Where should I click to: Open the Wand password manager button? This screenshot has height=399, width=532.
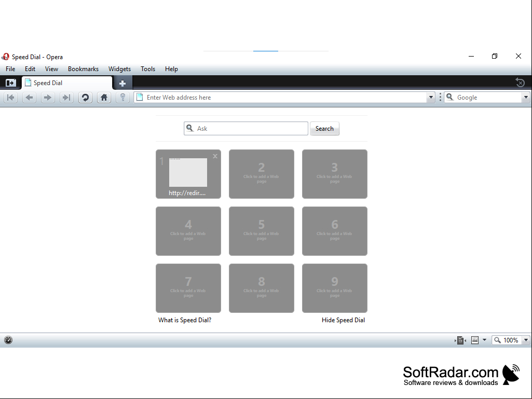point(122,98)
